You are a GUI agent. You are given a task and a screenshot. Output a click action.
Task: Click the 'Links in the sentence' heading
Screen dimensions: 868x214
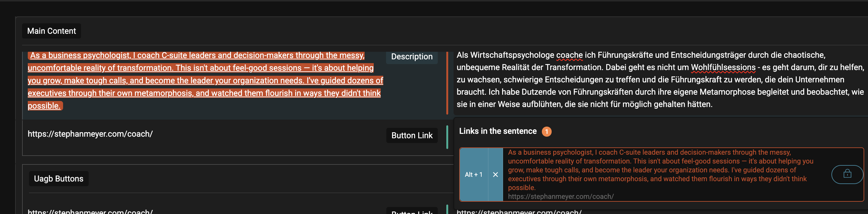click(497, 131)
